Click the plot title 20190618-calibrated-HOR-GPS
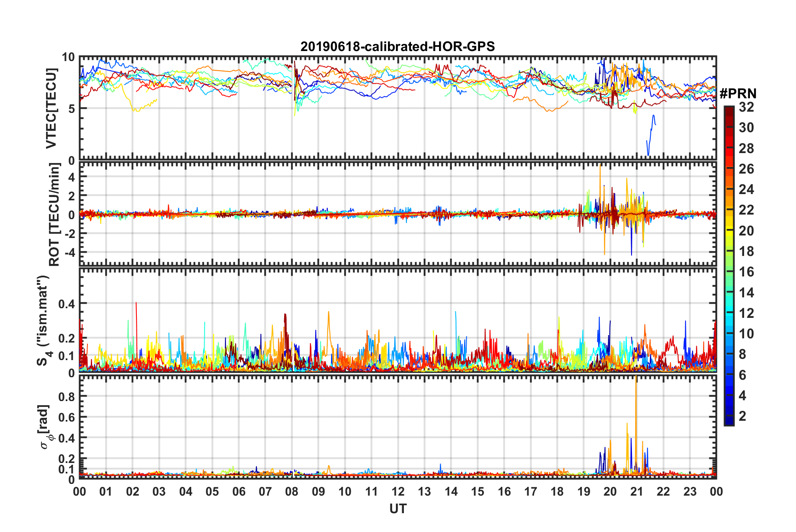 pyautogui.click(x=398, y=46)
